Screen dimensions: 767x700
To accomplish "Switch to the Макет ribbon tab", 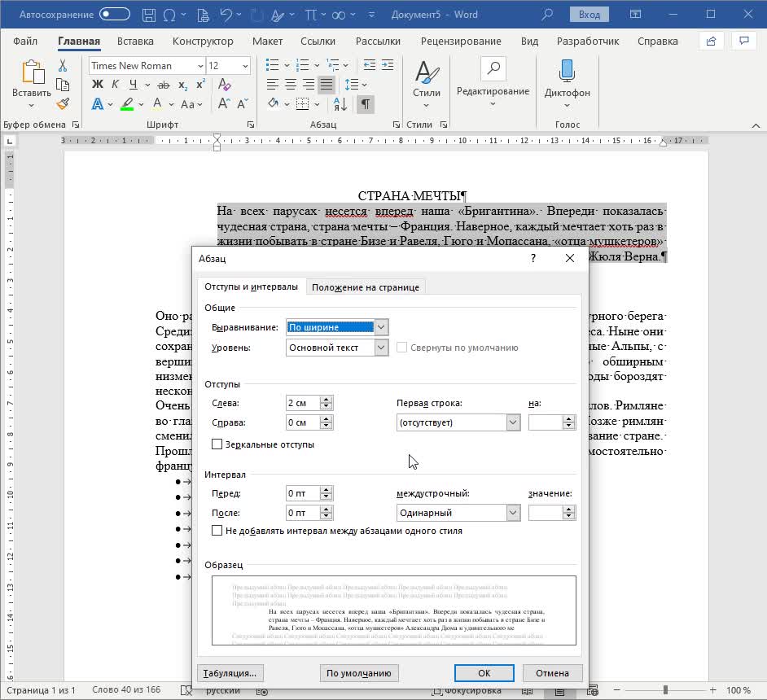I will point(268,41).
